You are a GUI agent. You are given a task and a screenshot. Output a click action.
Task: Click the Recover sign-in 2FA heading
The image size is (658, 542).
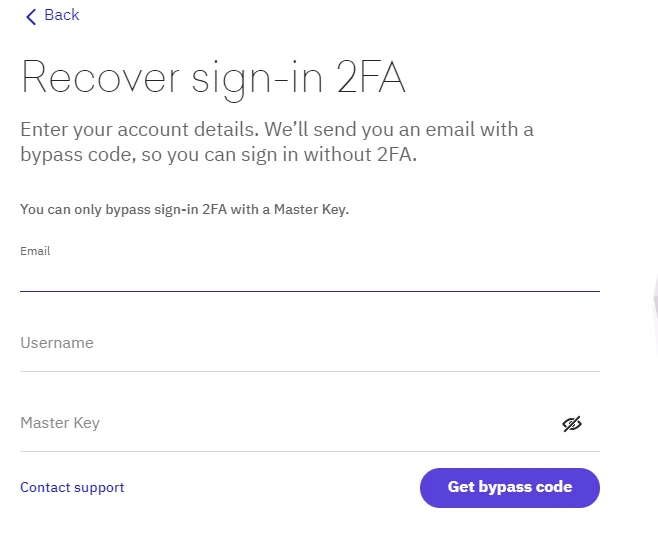(x=213, y=79)
